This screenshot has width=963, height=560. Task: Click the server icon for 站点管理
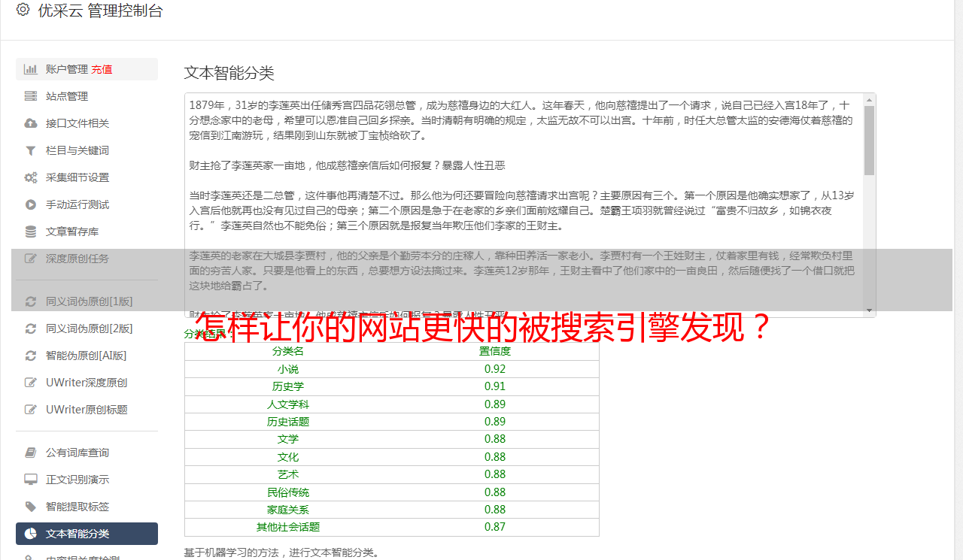[31, 96]
